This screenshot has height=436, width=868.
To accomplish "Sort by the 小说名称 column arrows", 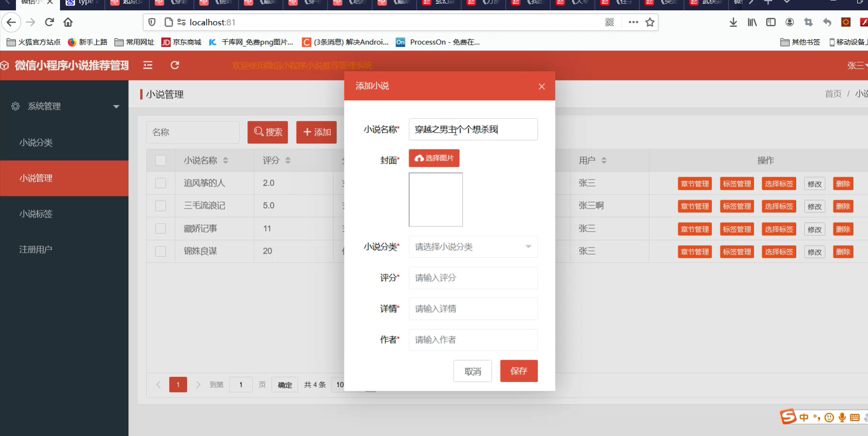I will pos(225,160).
